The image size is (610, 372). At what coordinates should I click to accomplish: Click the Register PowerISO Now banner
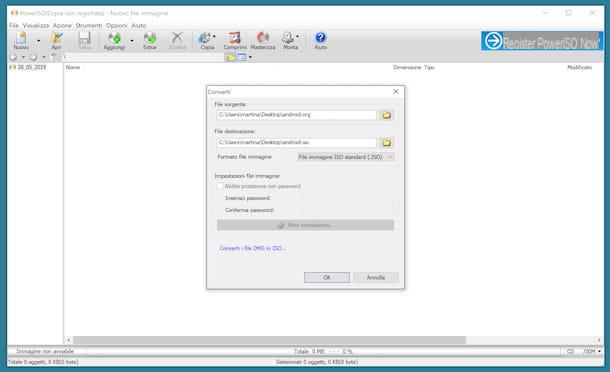pos(542,41)
